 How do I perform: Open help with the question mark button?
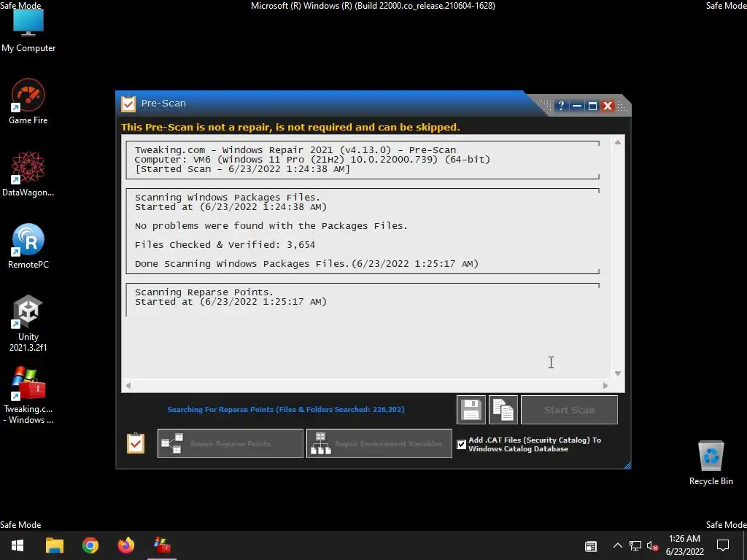[561, 106]
